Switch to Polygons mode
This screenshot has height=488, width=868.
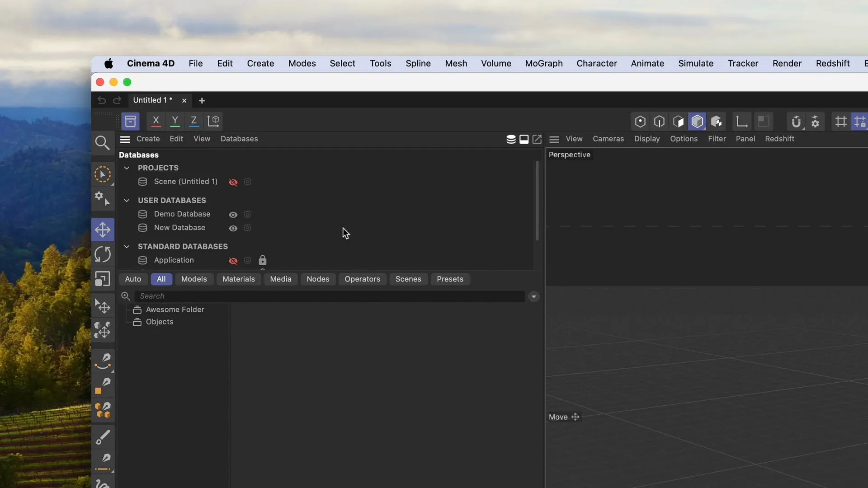pyautogui.click(x=678, y=121)
